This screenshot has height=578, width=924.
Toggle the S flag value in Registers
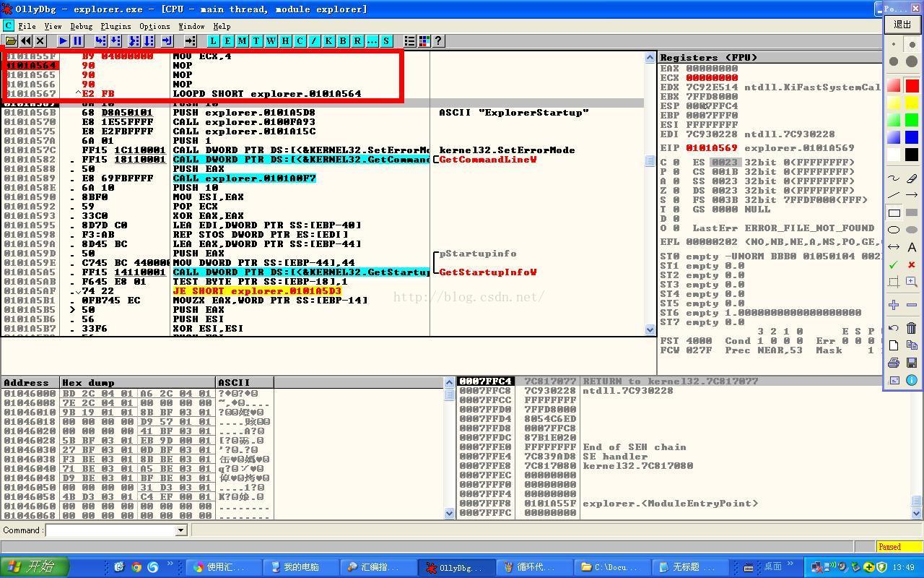tap(675, 200)
